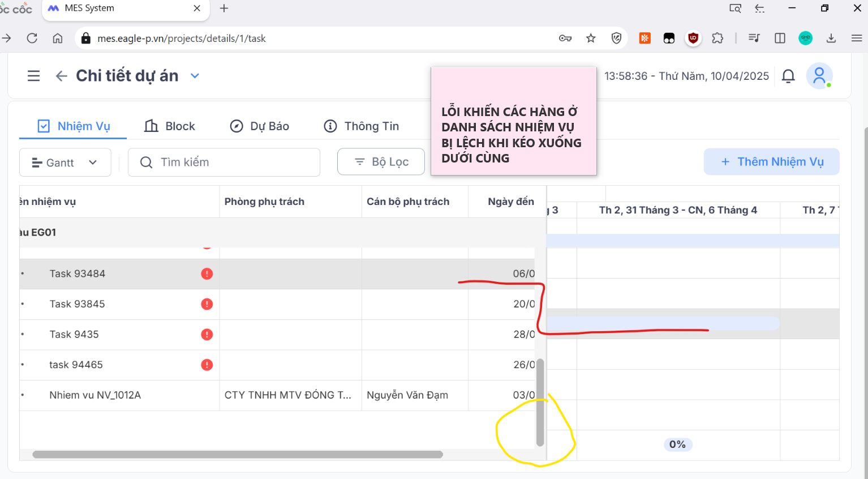Select the Nhiệm Vụ tab
Image resolution: width=868 pixels, height=479 pixels.
pyautogui.click(x=74, y=126)
